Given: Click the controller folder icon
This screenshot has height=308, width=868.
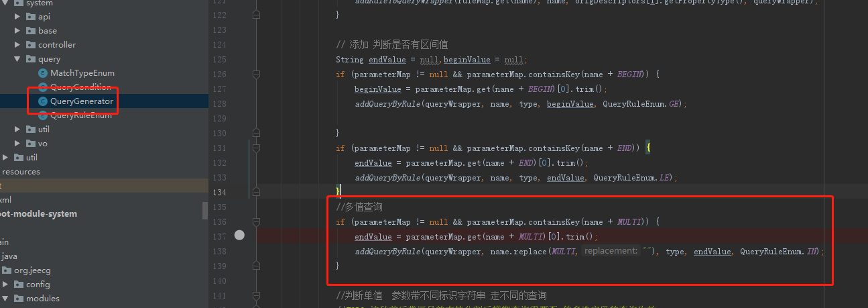Looking at the screenshot, I should point(31,45).
